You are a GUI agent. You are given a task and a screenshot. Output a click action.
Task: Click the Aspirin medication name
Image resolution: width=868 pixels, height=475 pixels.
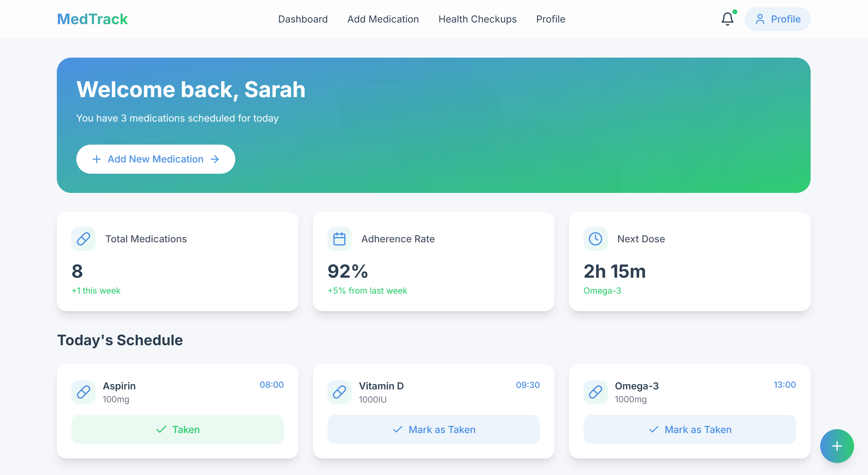coord(119,386)
